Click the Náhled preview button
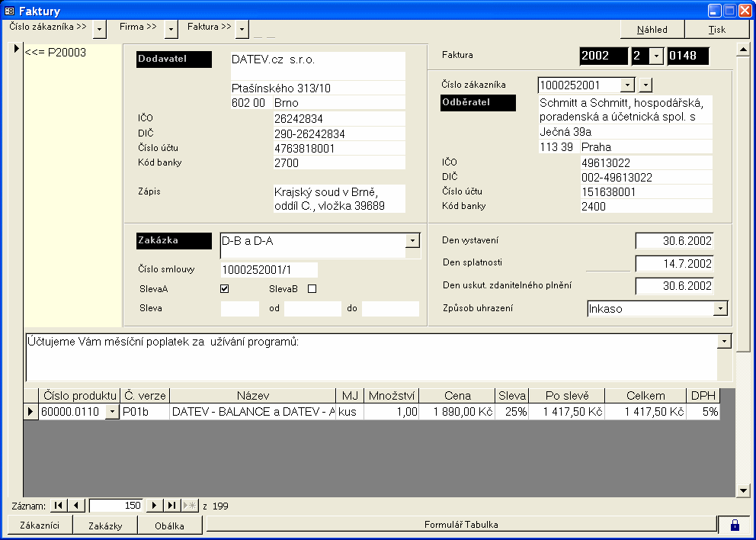Image resolution: width=756 pixels, height=540 pixels. tap(652, 30)
